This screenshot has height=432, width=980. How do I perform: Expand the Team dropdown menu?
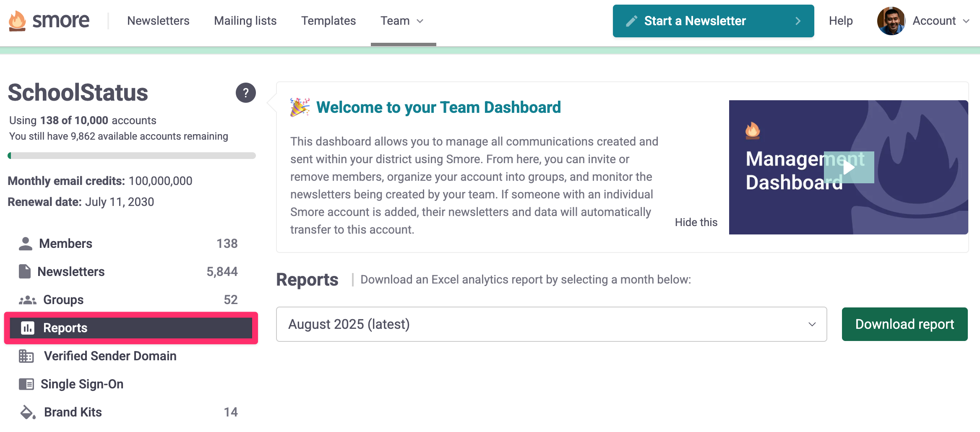tap(402, 21)
